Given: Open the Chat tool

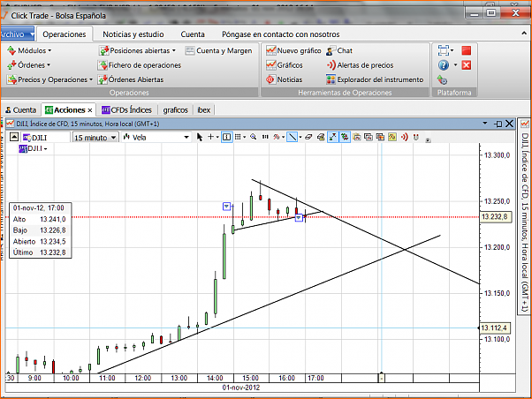Looking at the screenshot, I should tap(339, 50).
